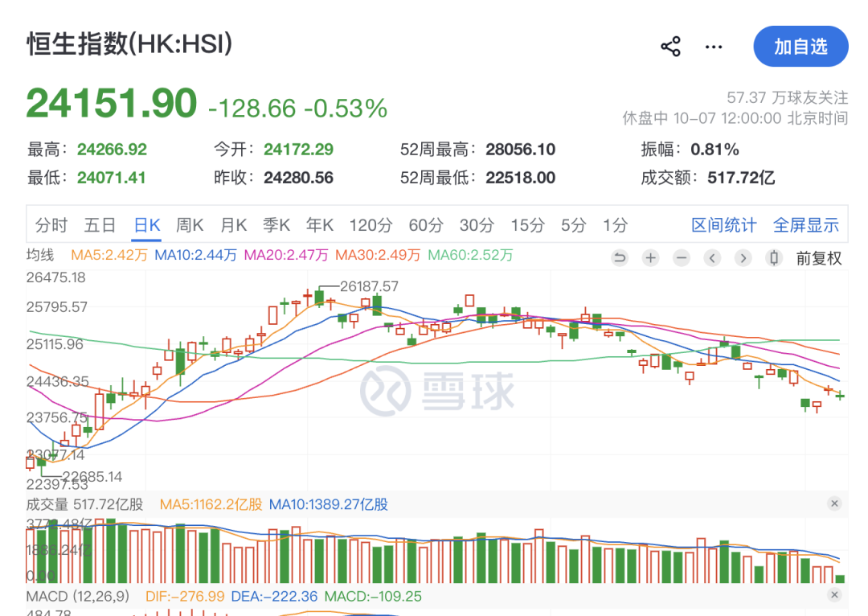Select the 月K chart tab
Viewport: 868px width, 616px height.
233,225
